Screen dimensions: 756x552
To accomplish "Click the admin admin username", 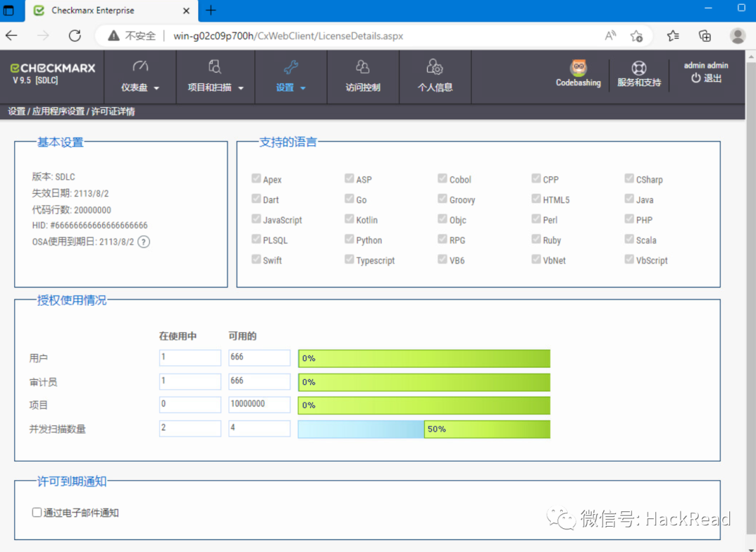I will pos(706,66).
